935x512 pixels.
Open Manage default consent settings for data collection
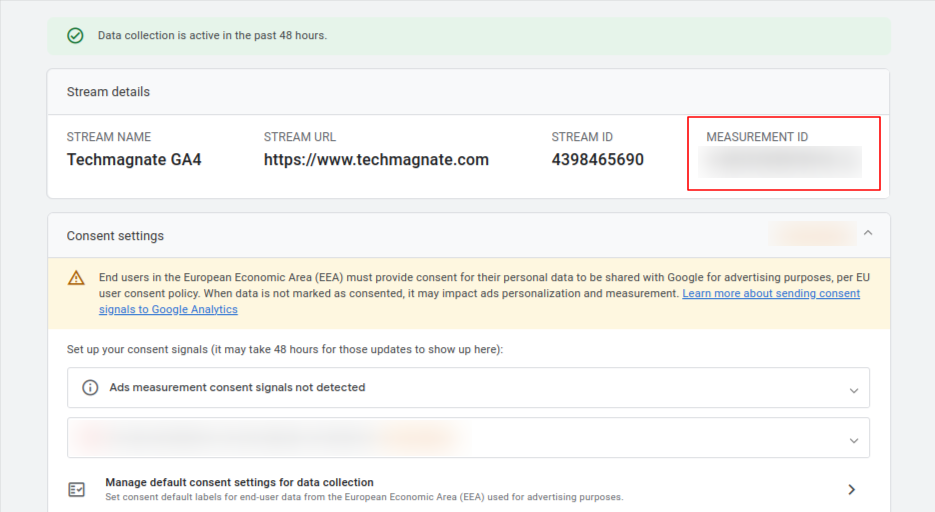(240, 482)
